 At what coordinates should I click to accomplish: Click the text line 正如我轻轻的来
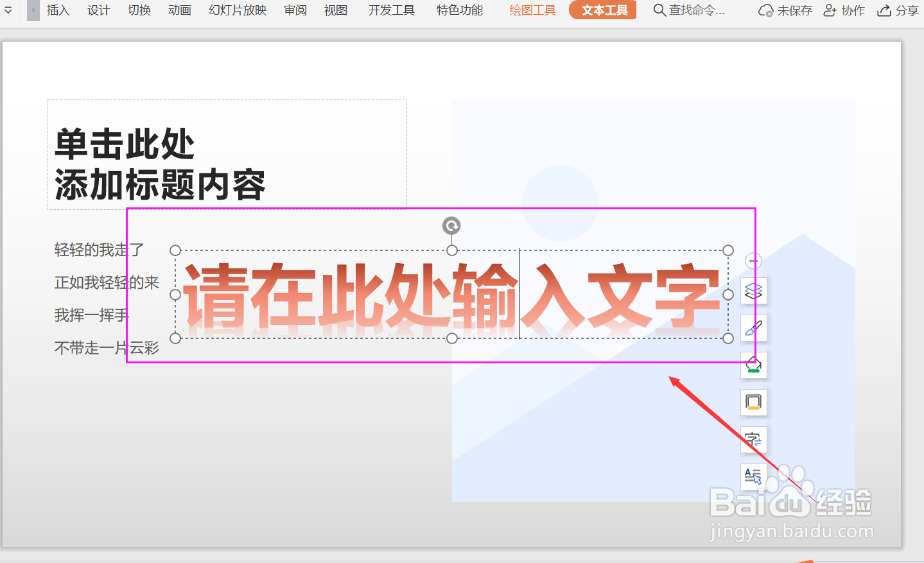click(107, 282)
